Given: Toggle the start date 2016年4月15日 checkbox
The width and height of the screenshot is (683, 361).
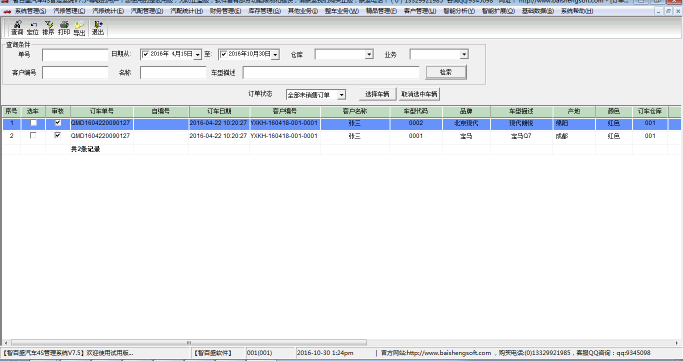Looking at the screenshot, I should click(145, 54).
